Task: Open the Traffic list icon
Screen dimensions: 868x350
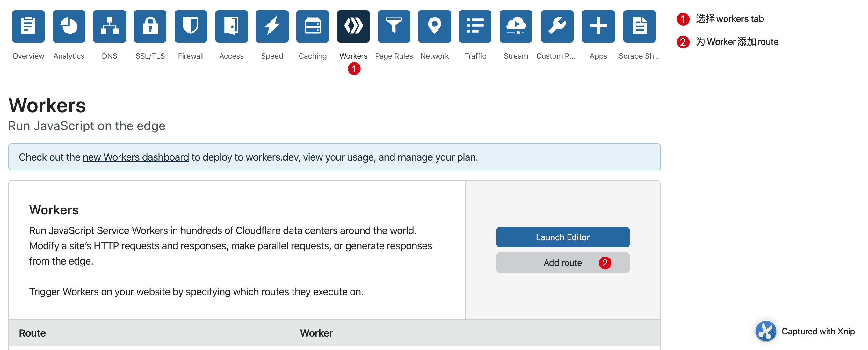Action: [475, 26]
